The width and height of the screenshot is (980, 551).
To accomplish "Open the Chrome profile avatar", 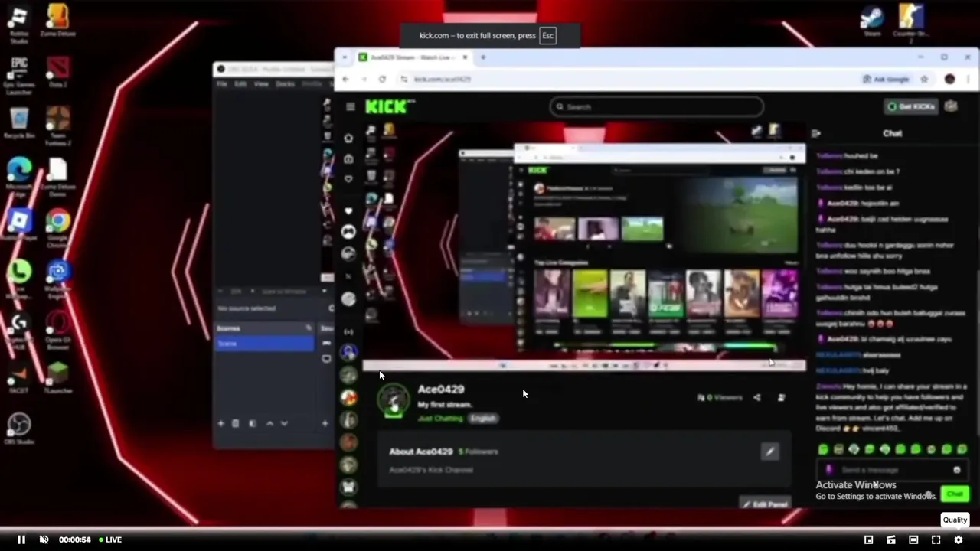I will (950, 79).
